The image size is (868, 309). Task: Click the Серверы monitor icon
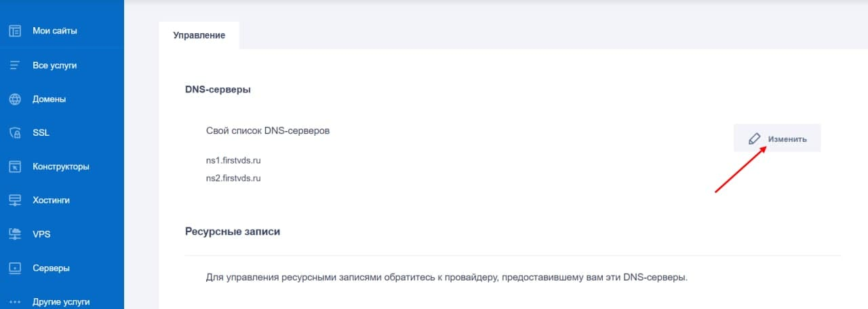coord(15,268)
